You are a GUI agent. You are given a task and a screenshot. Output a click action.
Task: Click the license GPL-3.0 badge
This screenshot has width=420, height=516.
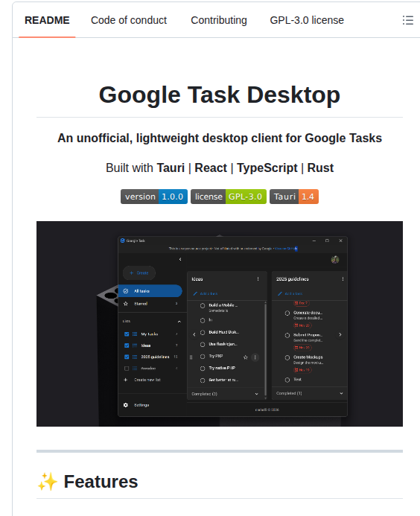click(229, 197)
